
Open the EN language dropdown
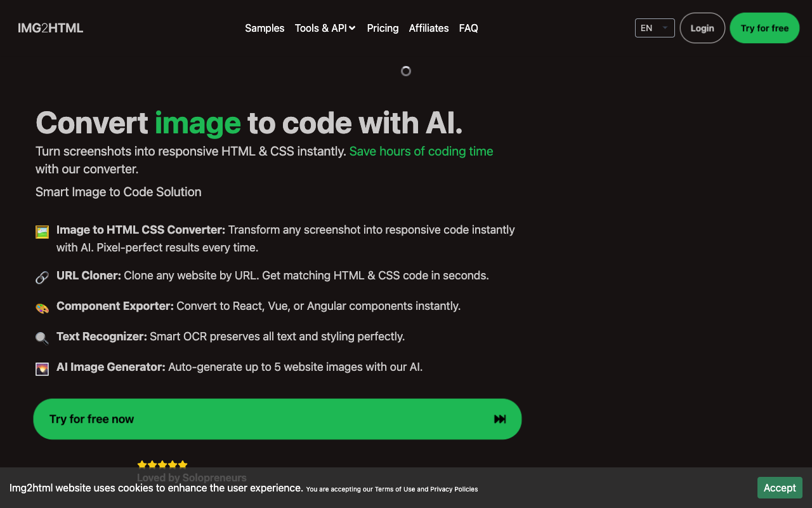coord(655,28)
